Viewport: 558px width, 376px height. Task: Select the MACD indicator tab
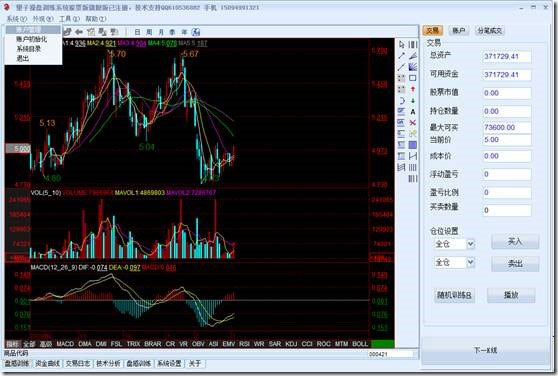pyautogui.click(x=65, y=344)
